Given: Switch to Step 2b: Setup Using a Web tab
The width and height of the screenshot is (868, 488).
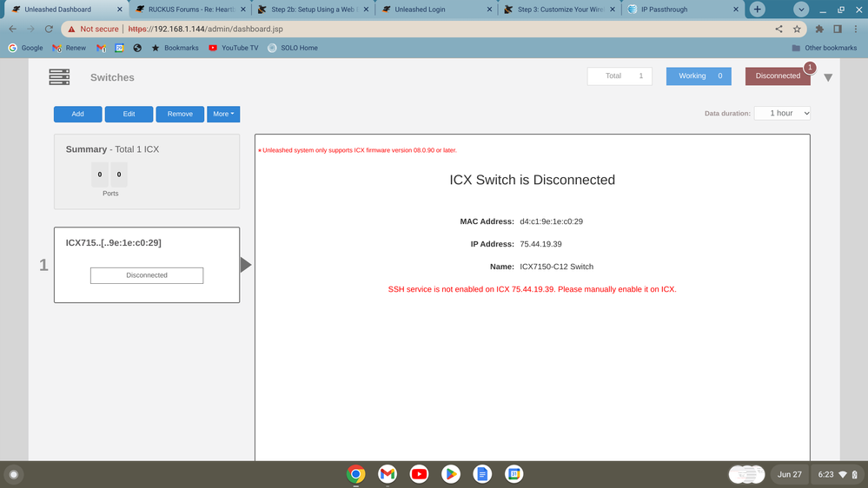Looking at the screenshot, I should (314, 10).
